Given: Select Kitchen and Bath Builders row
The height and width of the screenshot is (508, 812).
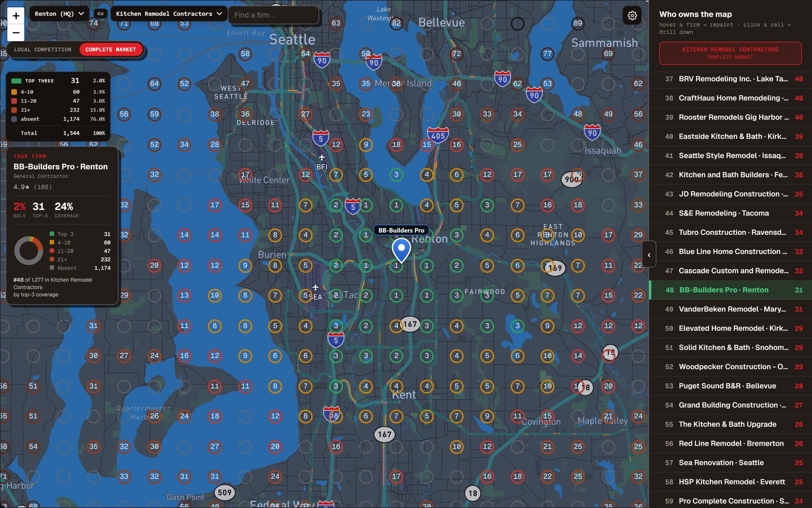Looking at the screenshot, I should [731, 175].
